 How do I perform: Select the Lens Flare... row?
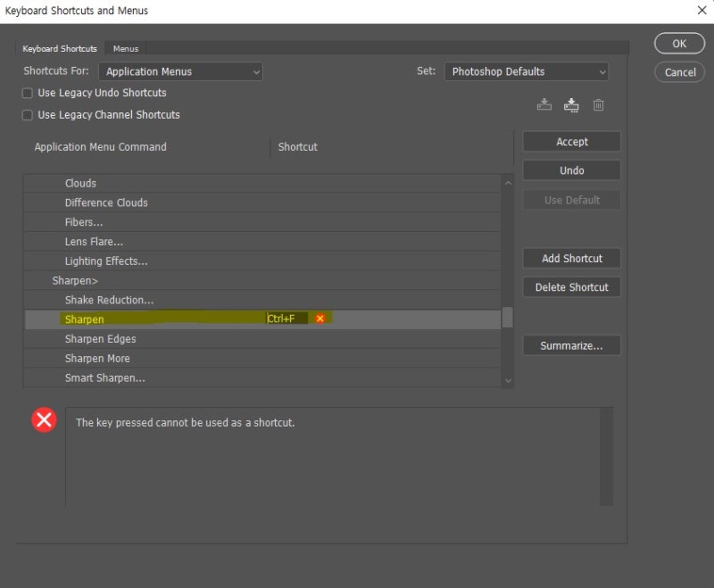pyautogui.click(x=262, y=242)
